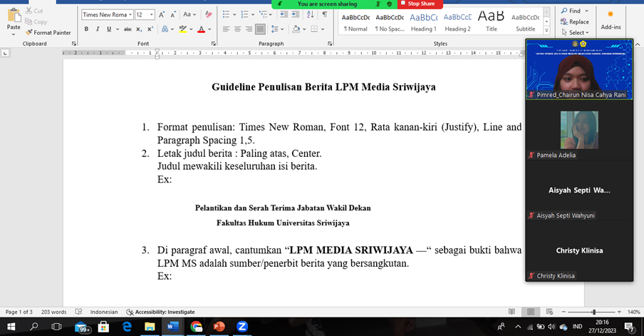The image size is (644, 336).
Task: Click the zoom level slider
Action: point(593,312)
